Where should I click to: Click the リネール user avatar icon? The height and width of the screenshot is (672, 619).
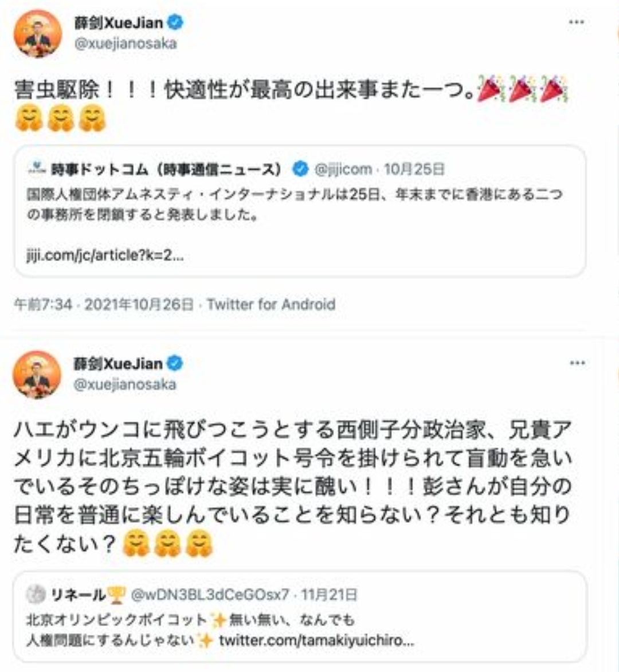click(x=36, y=595)
